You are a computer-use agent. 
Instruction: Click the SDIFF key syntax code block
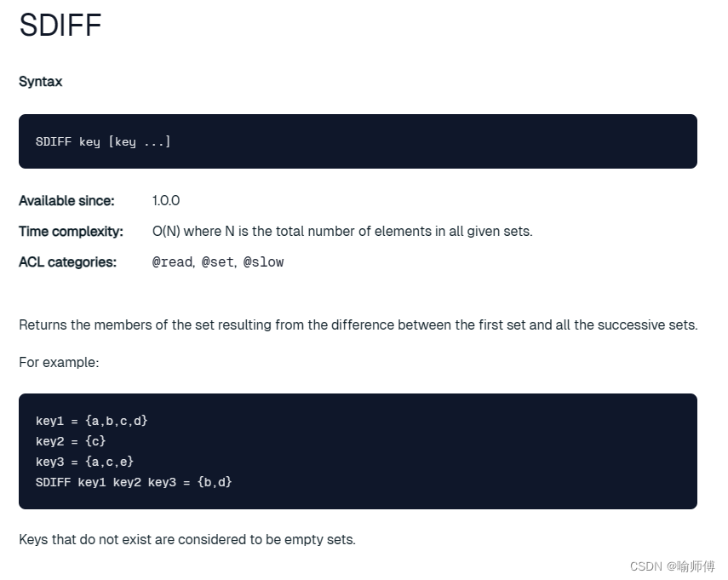tap(358, 141)
